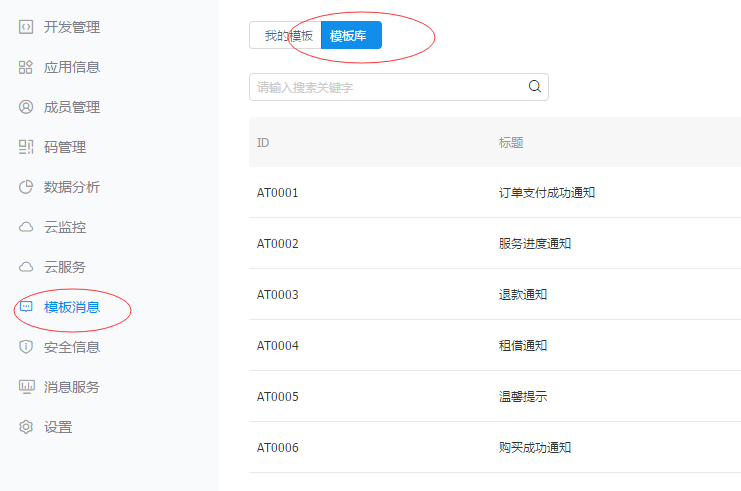741x491 pixels.
Task: Click the 消息服务 monitor icon
Action: pyautogui.click(x=26, y=387)
